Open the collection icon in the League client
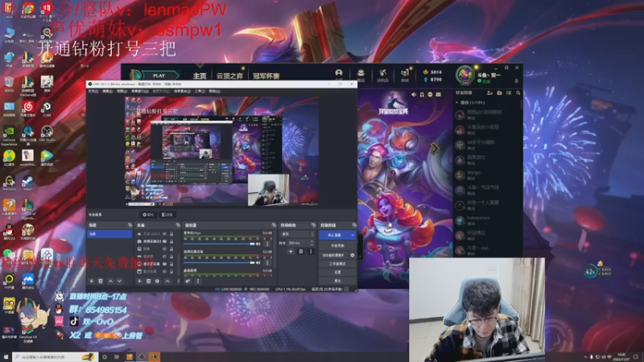644x362 pixels. pos(361,74)
